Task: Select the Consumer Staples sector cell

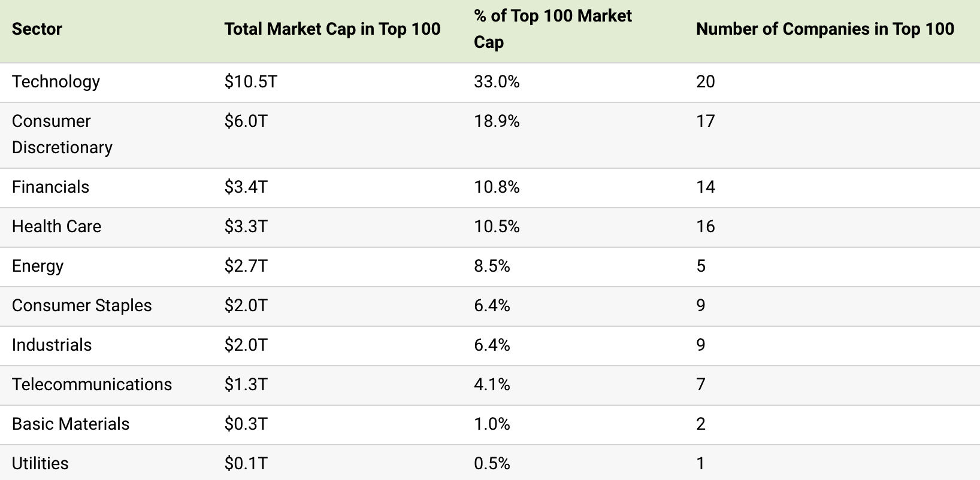Action: coord(81,305)
